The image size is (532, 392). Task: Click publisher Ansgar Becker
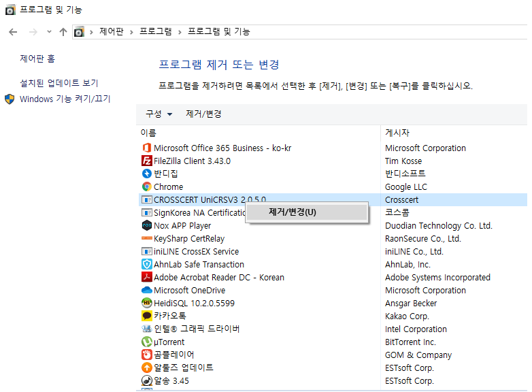[x=411, y=303]
